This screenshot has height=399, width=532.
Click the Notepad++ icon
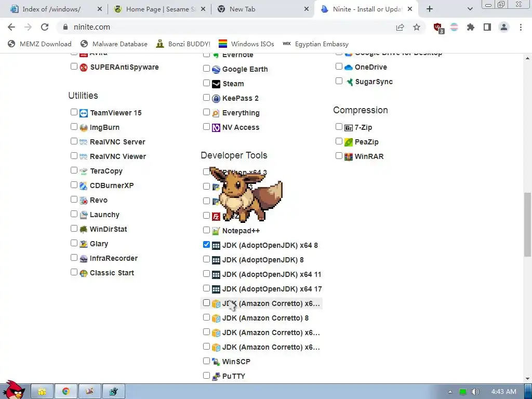[x=216, y=231]
